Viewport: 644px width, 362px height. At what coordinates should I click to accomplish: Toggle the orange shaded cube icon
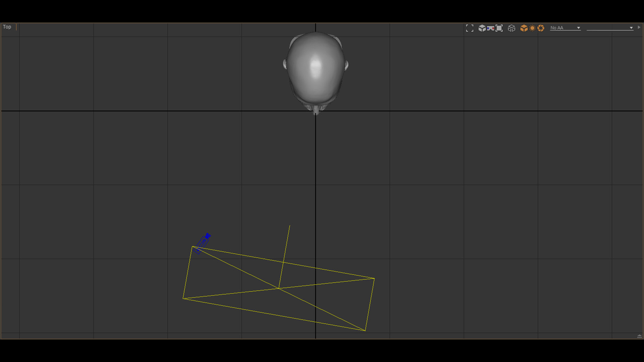524,28
